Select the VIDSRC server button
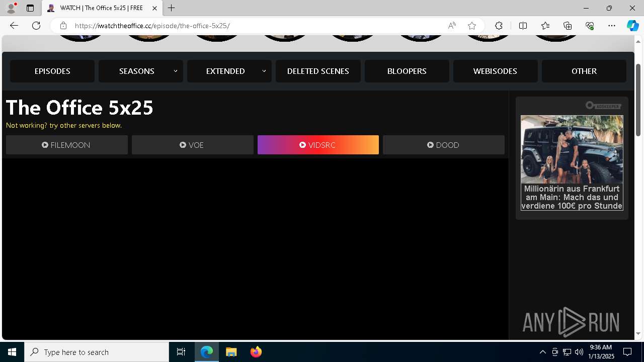The width and height of the screenshot is (644, 362). coord(318,145)
